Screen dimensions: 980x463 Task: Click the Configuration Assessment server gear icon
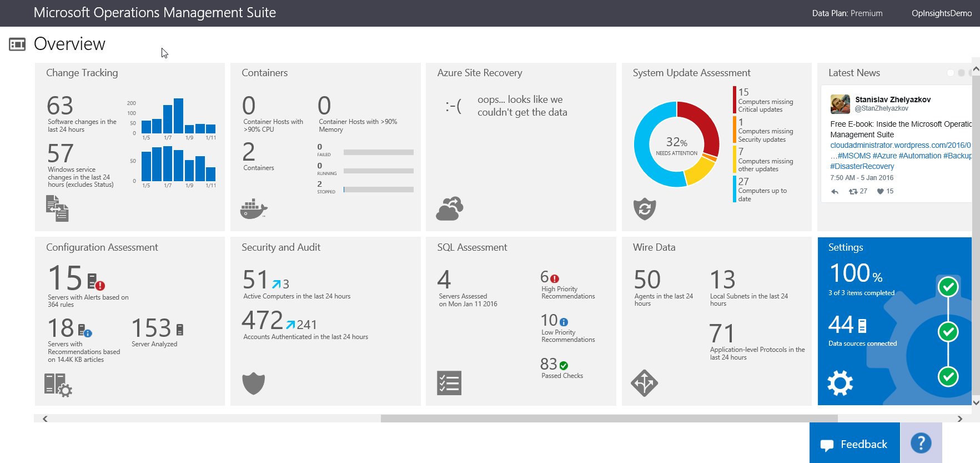(x=58, y=385)
